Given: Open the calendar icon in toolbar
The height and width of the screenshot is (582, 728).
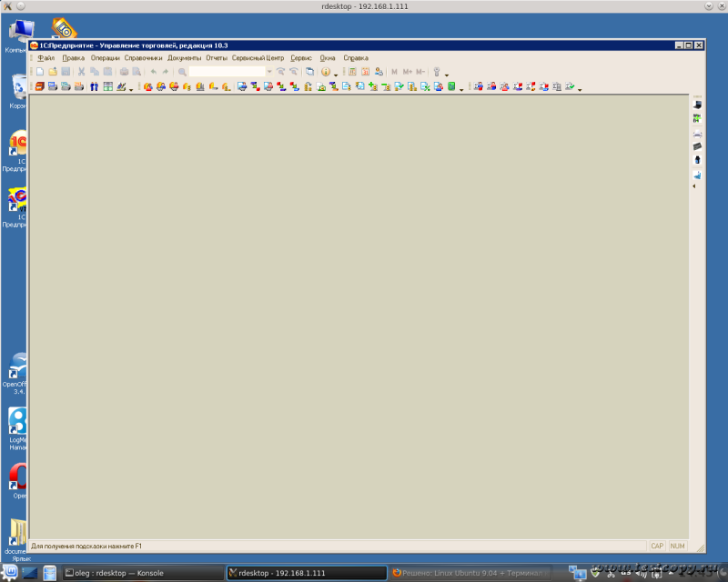Looking at the screenshot, I should click(x=365, y=71).
